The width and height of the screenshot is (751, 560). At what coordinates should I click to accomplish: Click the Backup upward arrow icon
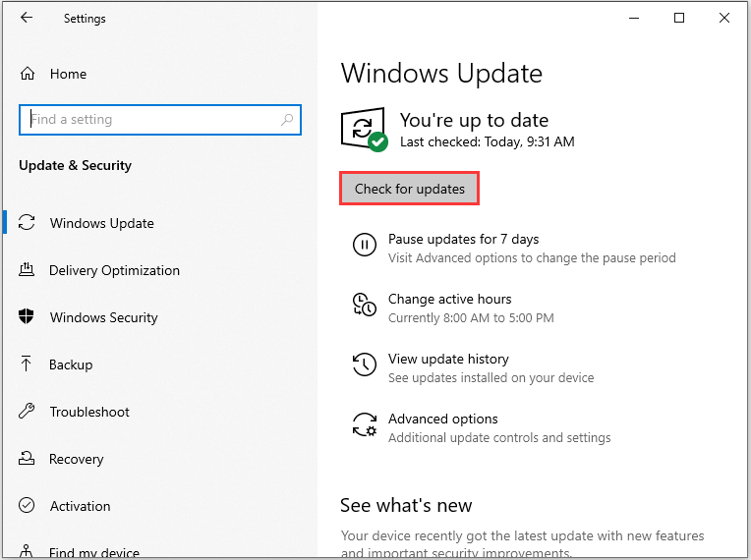(x=26, y=364)
